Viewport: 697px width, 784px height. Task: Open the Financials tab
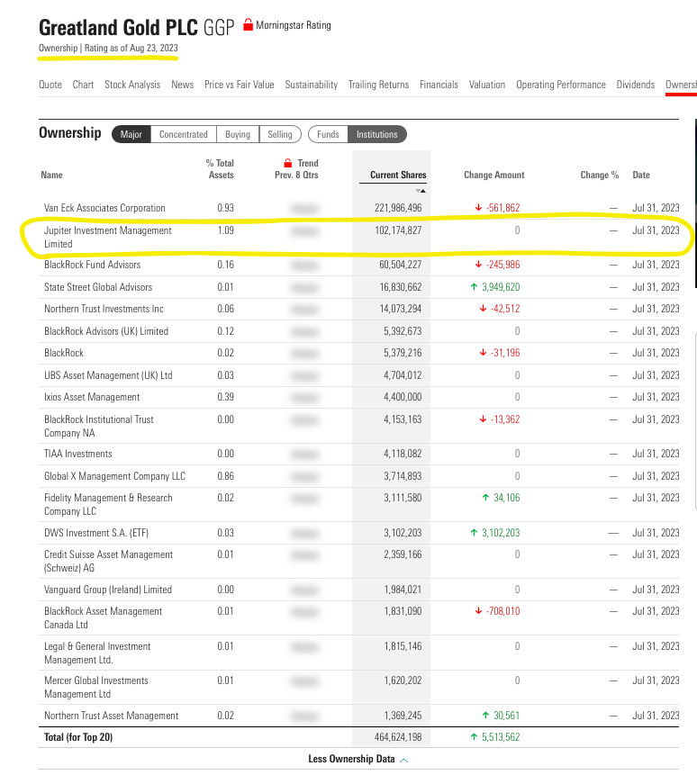[439, 85]
